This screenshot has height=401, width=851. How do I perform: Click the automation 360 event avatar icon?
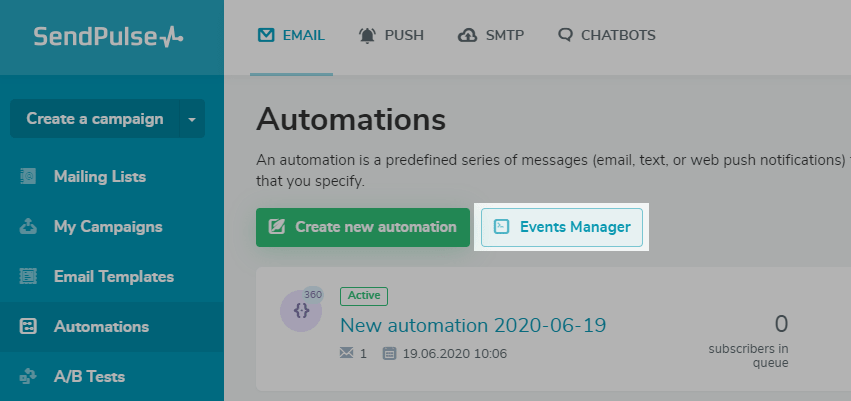point(301,310)
